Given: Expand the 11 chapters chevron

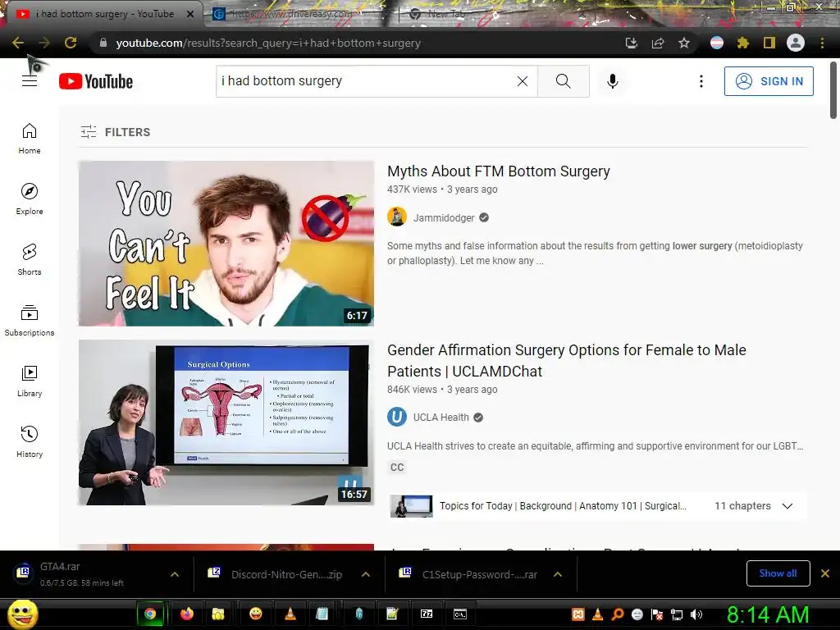Looking at the screenshot, I should 787,505.
